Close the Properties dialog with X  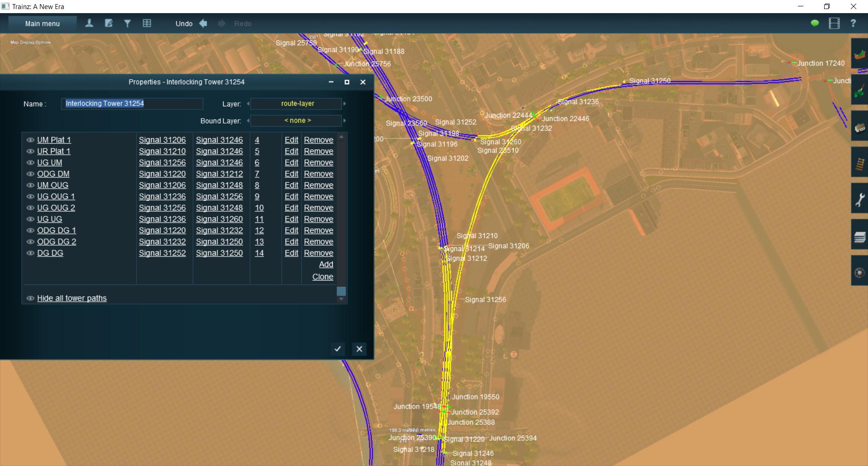tap(363, 82)
